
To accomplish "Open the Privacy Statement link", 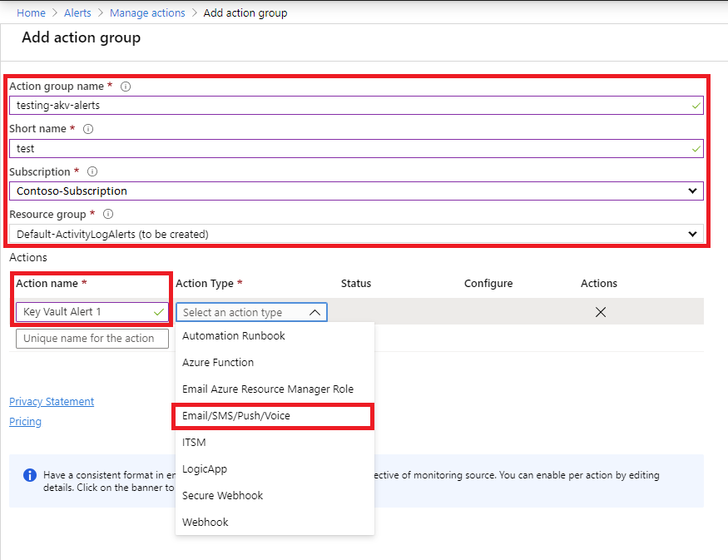I will (51, 401).
